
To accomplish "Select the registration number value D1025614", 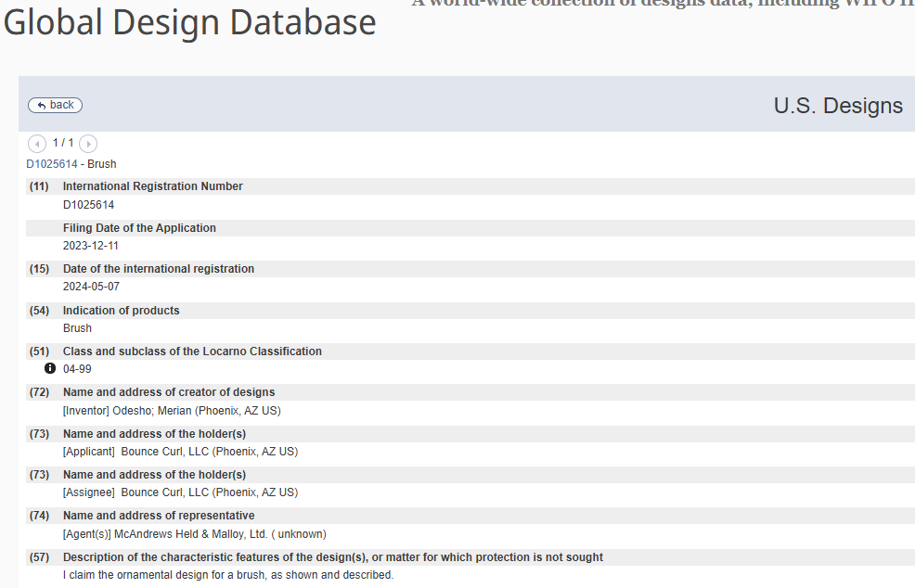I will (x=89, y=205).
